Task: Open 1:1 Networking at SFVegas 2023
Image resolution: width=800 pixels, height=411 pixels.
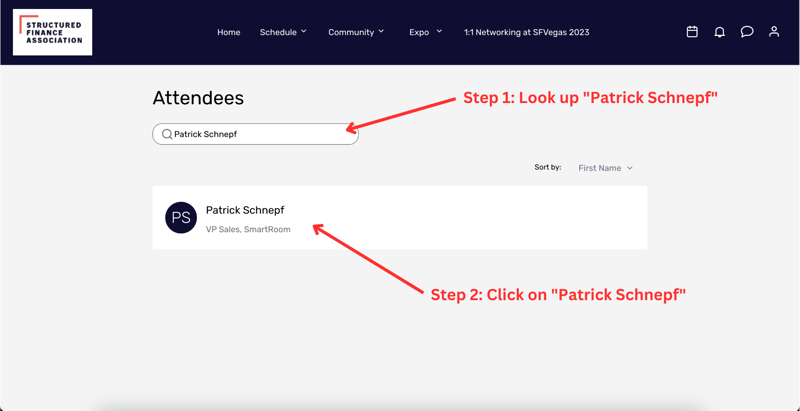Action: point(527,32)
